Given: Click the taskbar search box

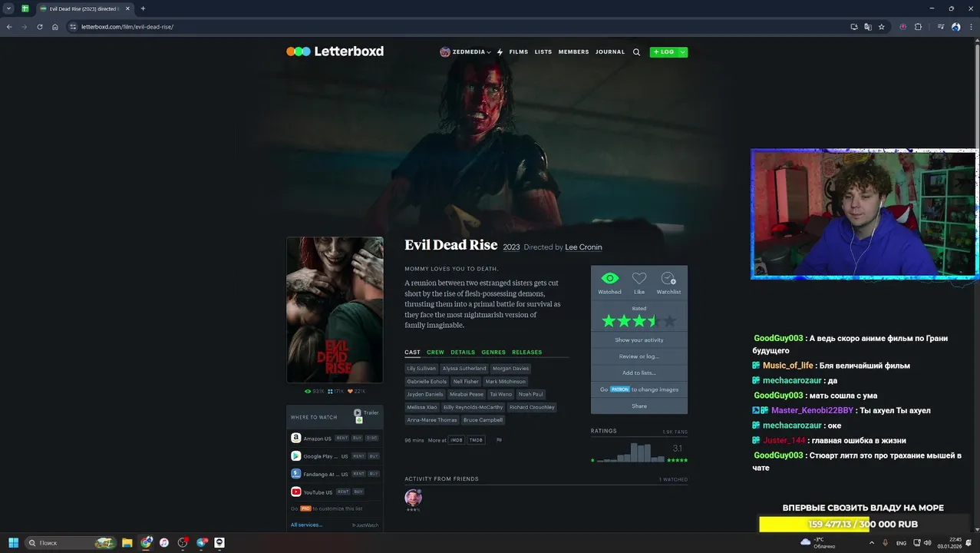Looking at the screenshot, I should coord(71,543).
